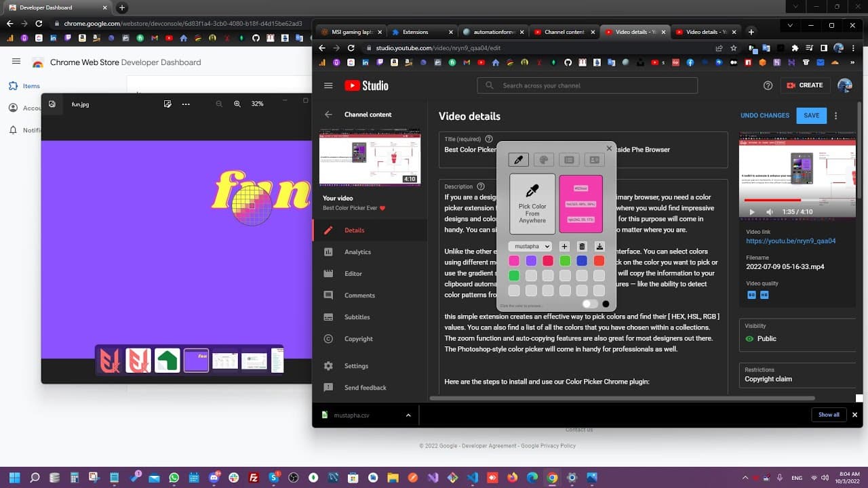Expand mustapha.csv download options chevron
Image resolution: width=868 pixels, height=488 pixels.
click(408, 415)
